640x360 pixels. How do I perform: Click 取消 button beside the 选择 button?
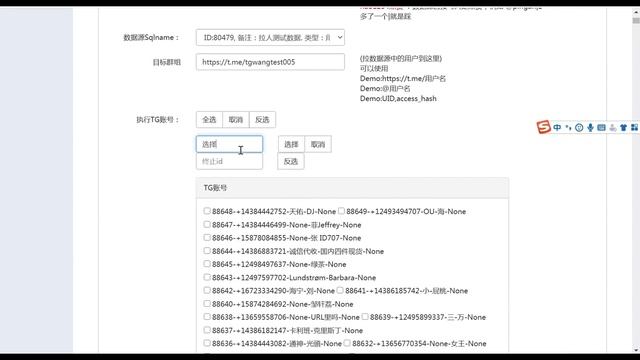tap(318, 144)
